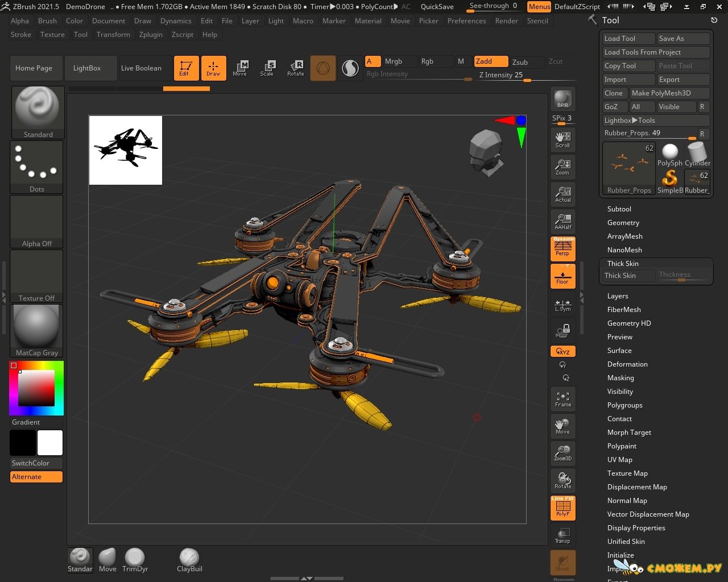Click the Load Tool button
Screen dimensions: 728x582
click(x=628, y=38)
